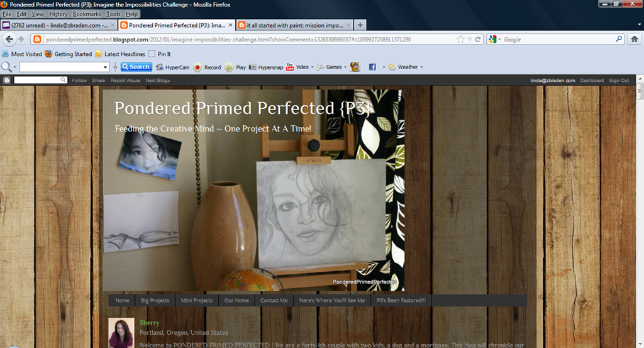This screenshot has height=348, width=644.
Task: Focus the Blogger navbar search field
Action: point(40,80)
